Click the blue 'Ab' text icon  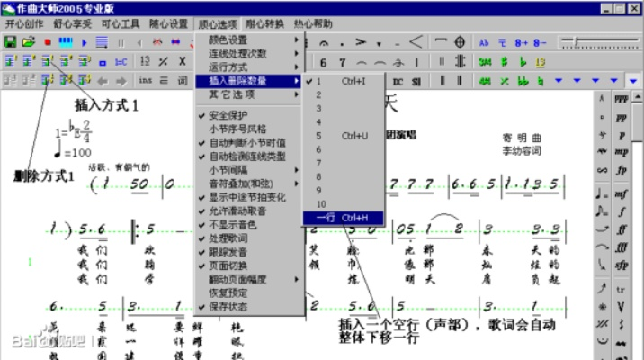(x=484, y=42)
